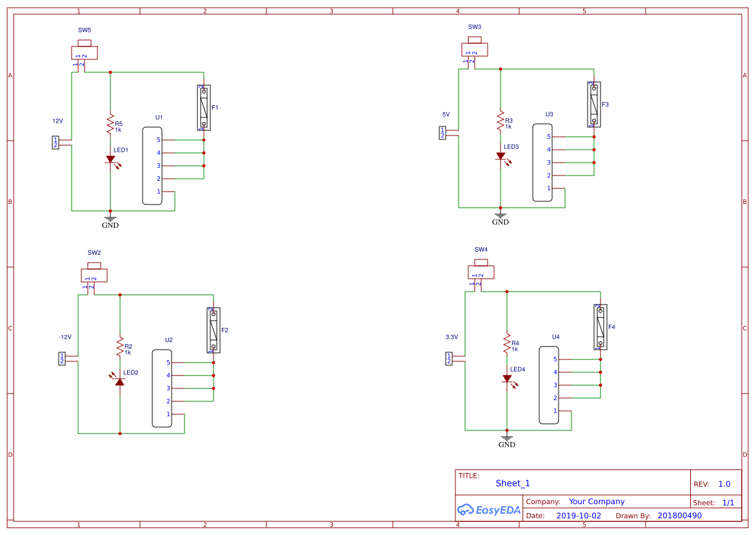
Task: Select the Drawn By value 201800490
Action: (x=679, y=516)
